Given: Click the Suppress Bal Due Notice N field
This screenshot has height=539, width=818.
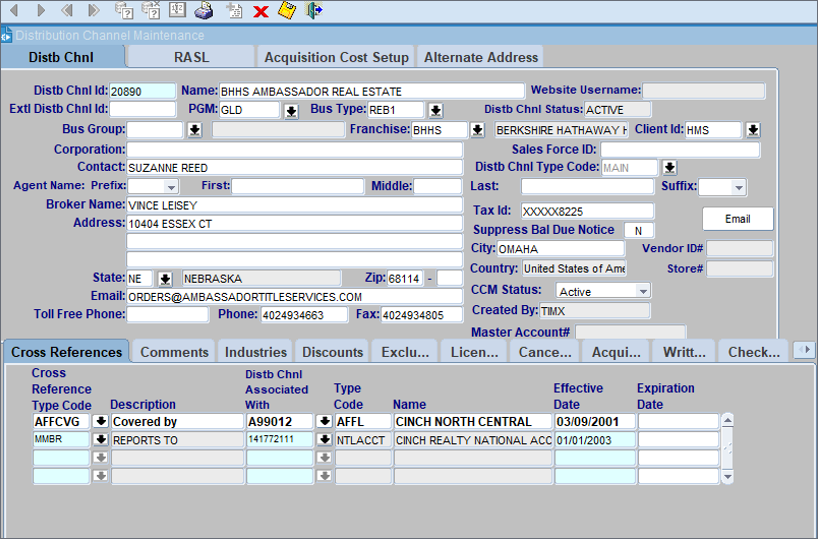Looking at the screenshot, I should [639, 231].
